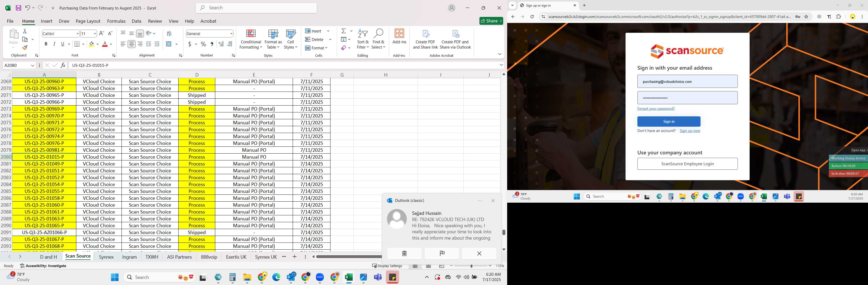Open Conditional Formatting menu
This screenshot has width=868, height=285.
[250, 39]
